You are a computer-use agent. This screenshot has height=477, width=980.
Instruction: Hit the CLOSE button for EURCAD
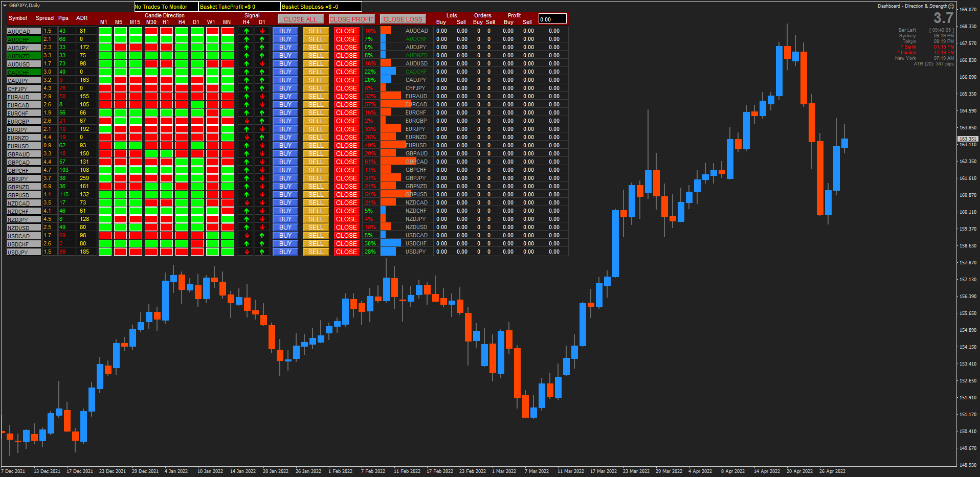click(x=346, y=105)
